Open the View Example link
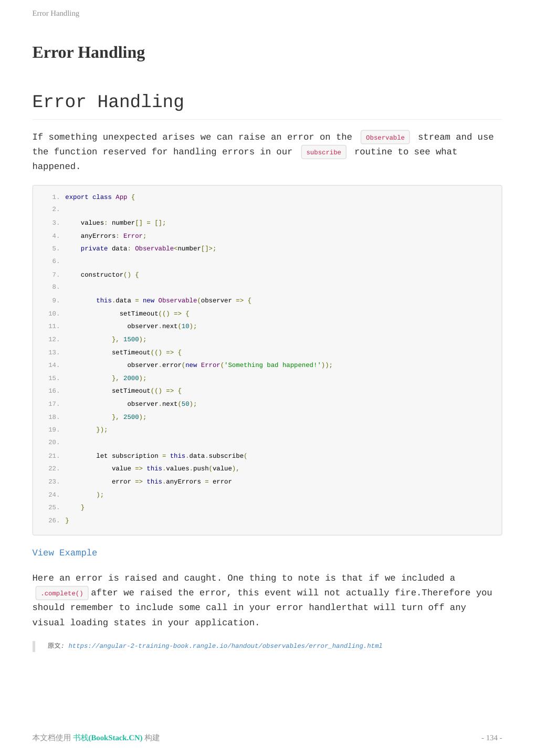 pyautogui.click(x=65, y=553)
